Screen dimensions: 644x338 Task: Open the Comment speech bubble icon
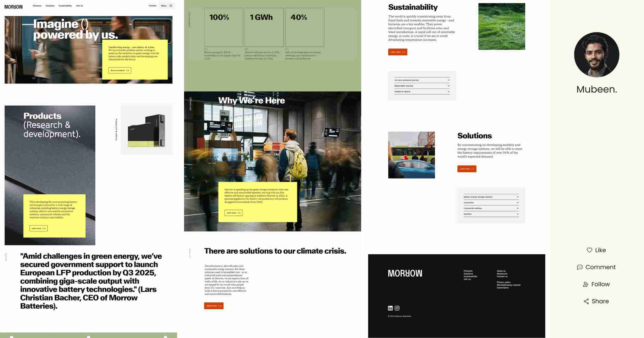pyautogui.click(x=580, y=267)
